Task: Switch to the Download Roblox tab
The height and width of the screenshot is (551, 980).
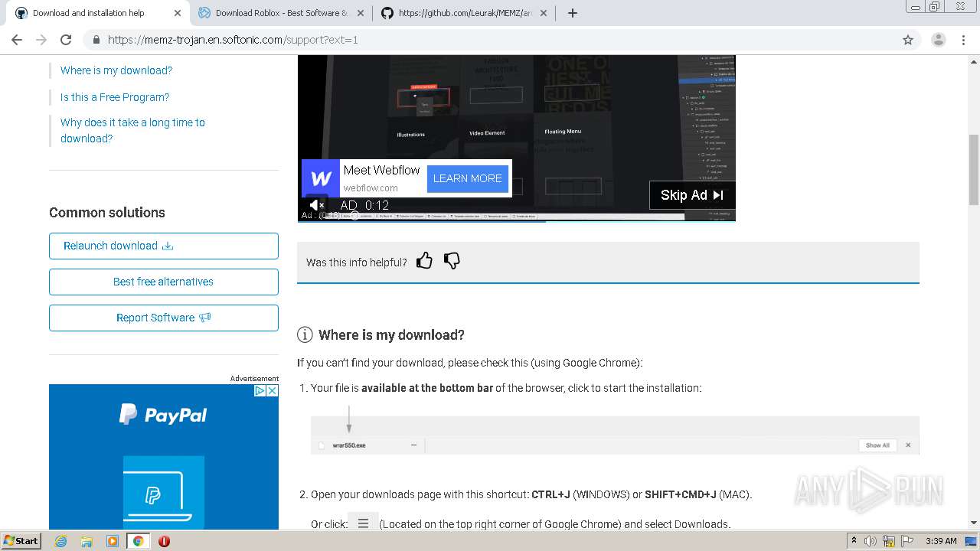Action: click(281, 13)
